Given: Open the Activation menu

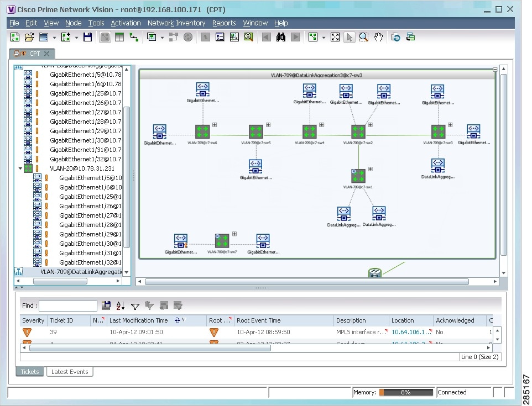Looking at the screenshot, I should click(x=126, y=23).
